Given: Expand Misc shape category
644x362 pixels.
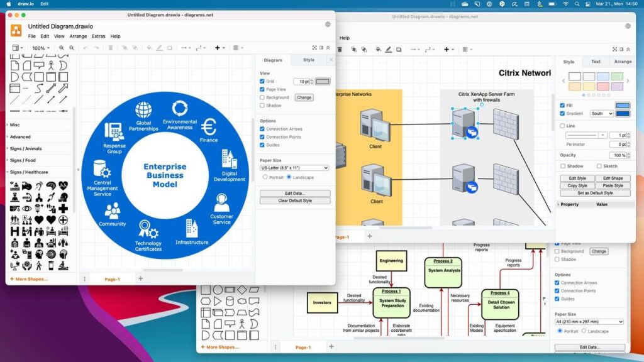Looking at the screenshot, I should coord(15,125).
